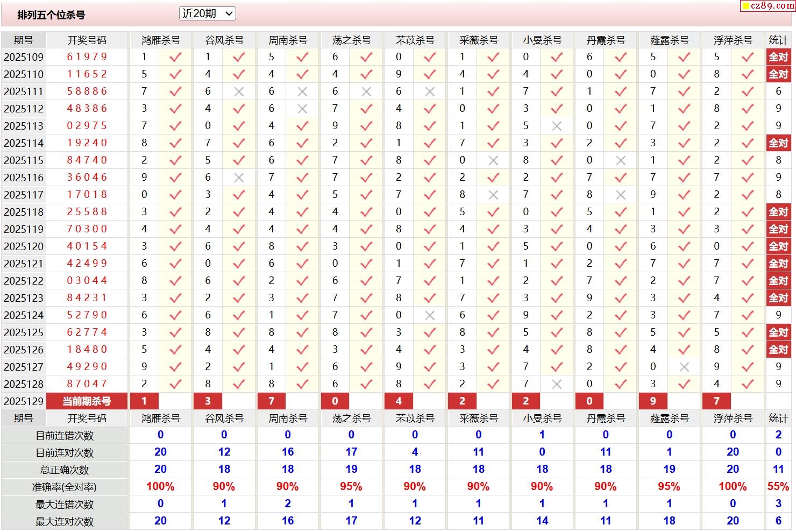
Task: Click red check for 采薇杀号 in row 2025111
Action: click(x=493, y=91)
